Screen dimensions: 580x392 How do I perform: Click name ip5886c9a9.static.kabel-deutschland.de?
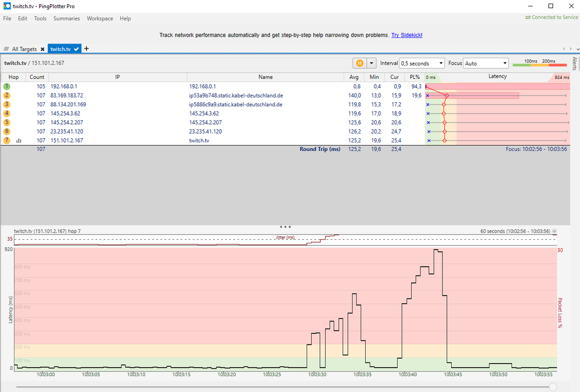click(x=236, y=105)
